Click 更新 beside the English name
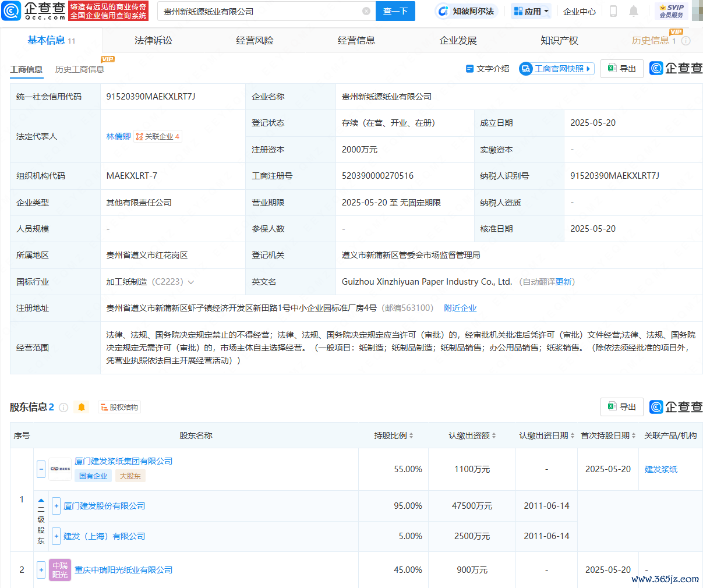 [563, 282]
